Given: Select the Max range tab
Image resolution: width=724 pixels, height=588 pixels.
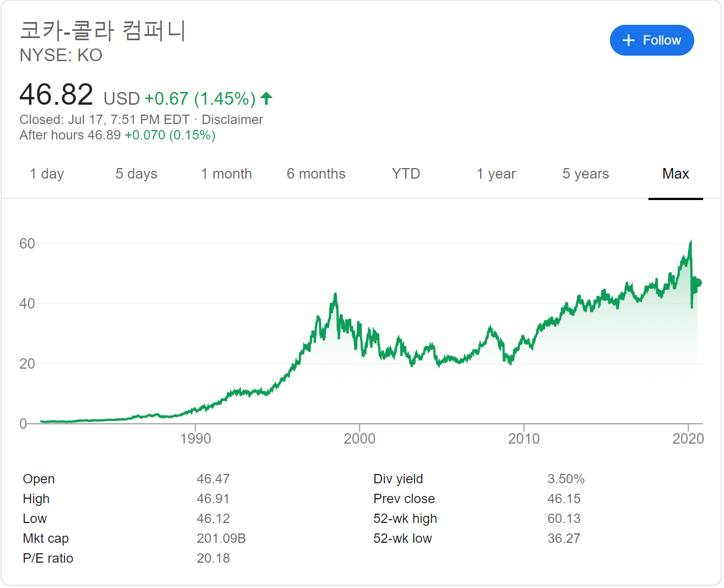Looking at the screenshot, I should click(x=675, y=174).
